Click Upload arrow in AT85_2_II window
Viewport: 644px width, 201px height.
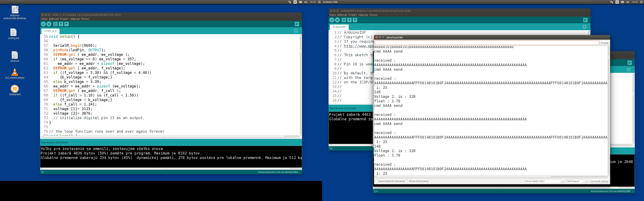coord(49,24)
